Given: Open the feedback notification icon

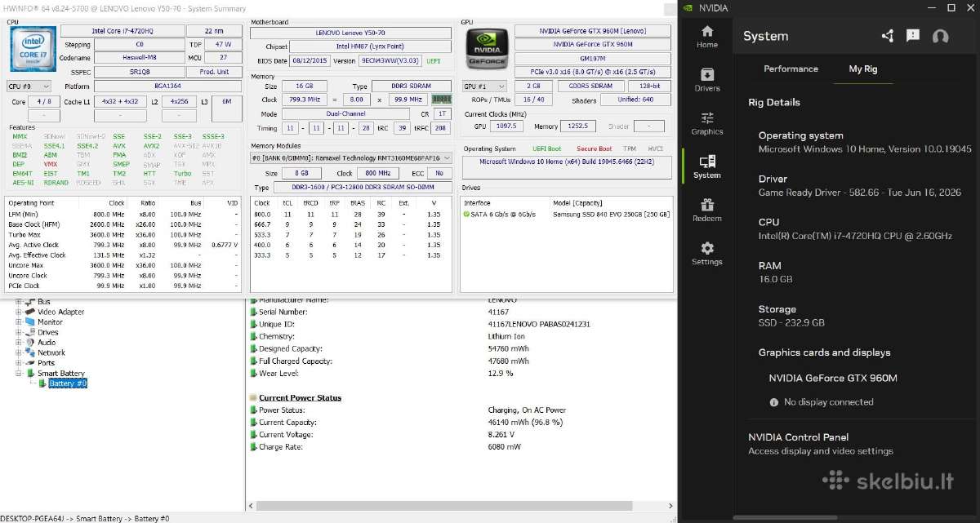Looking at the screenshot, I should 913,36.
